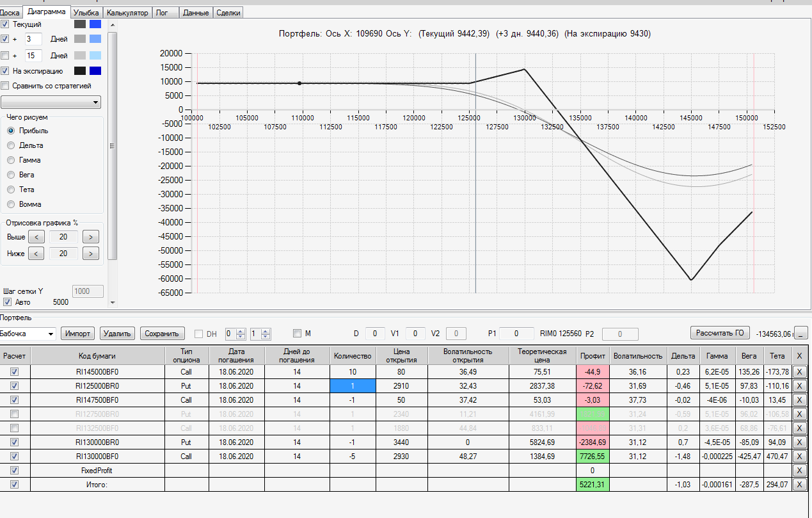Click the highlighted Количество cell for RI125000BR0

click(x=353, y=386)
